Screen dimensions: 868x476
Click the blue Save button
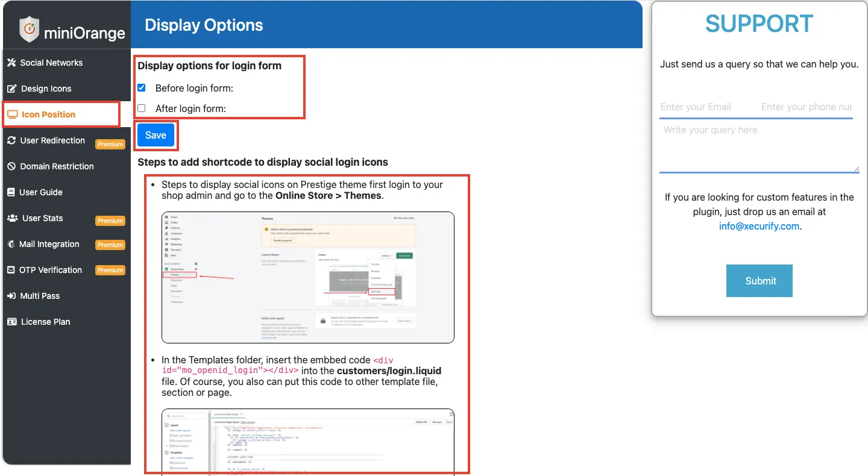coord(156,136)
